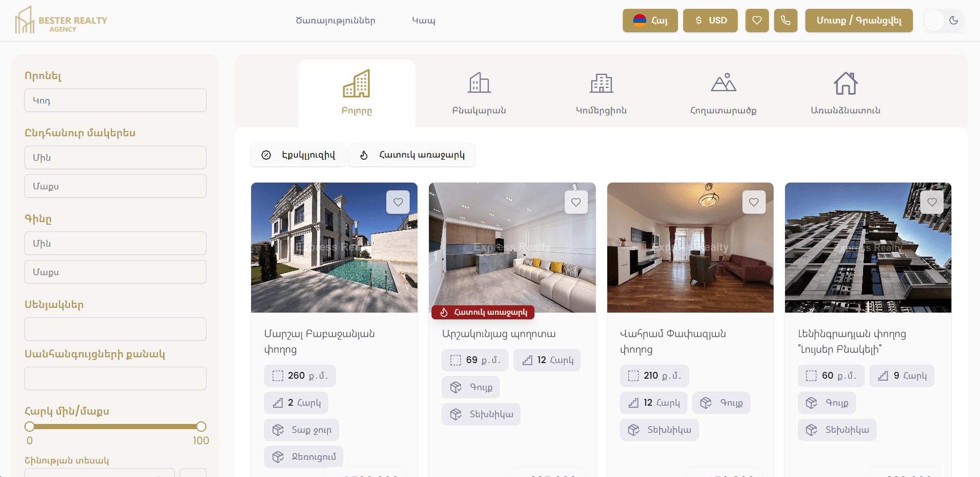980x477 pixels.
Task: Click the floor range slider maximum handle
Action: click(201, 427)
